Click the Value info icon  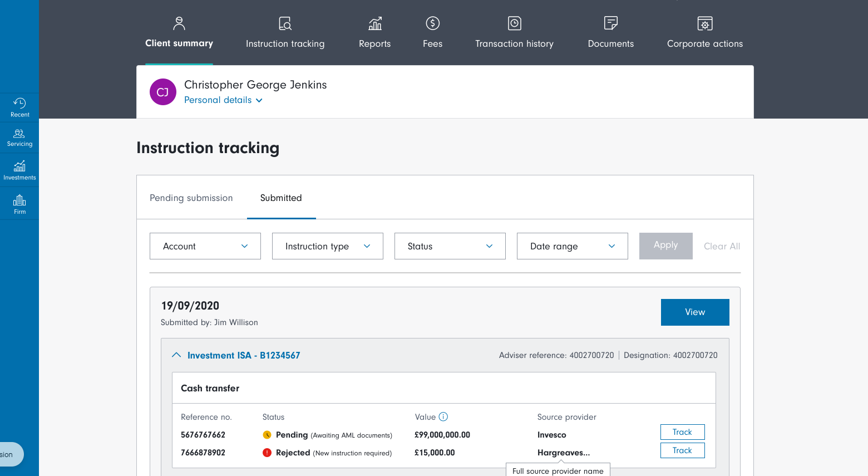tap(443, 417)
